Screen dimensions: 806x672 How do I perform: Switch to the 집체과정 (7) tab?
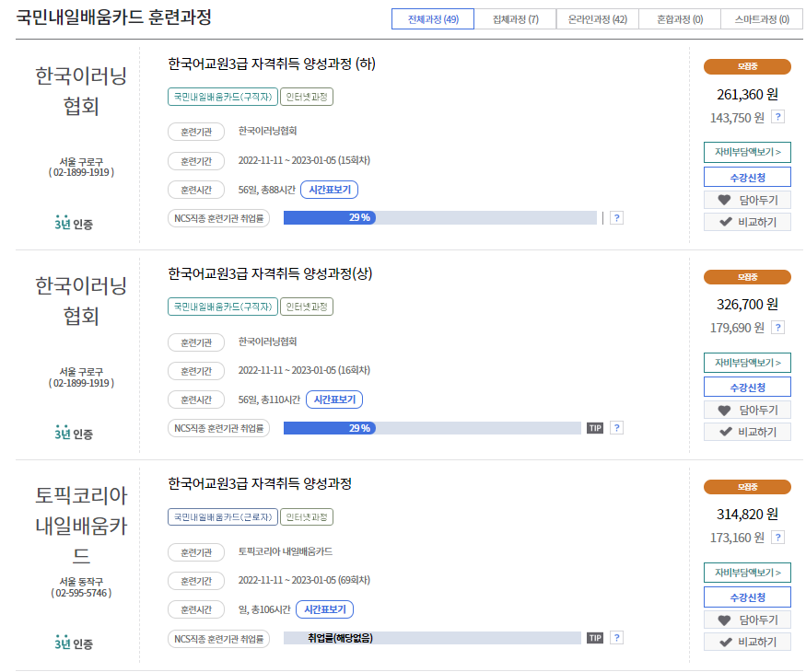515,19
